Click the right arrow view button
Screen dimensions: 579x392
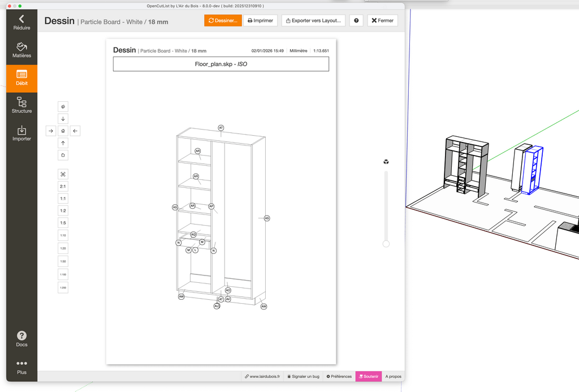coord(51,131)
